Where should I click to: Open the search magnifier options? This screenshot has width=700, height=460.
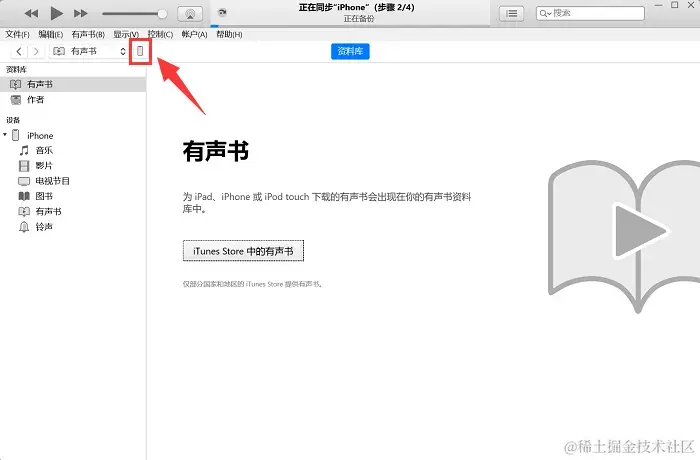tap(545, 13)
